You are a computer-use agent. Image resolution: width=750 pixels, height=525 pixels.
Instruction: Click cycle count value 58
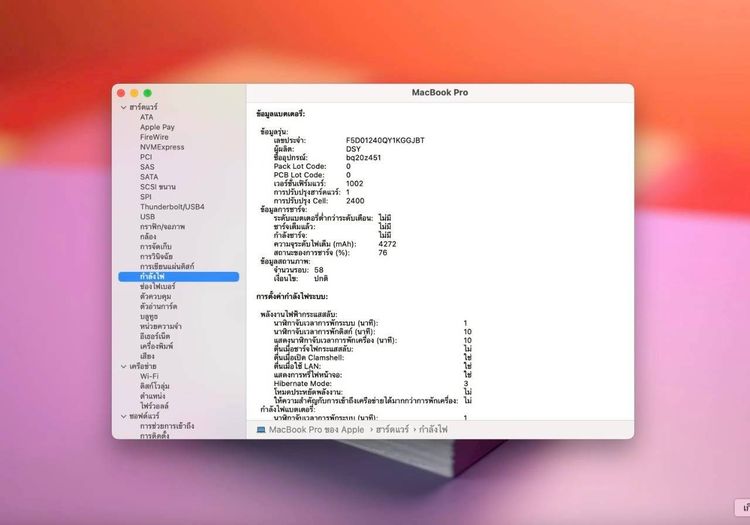pyautogui.click(x=319, y=270)
